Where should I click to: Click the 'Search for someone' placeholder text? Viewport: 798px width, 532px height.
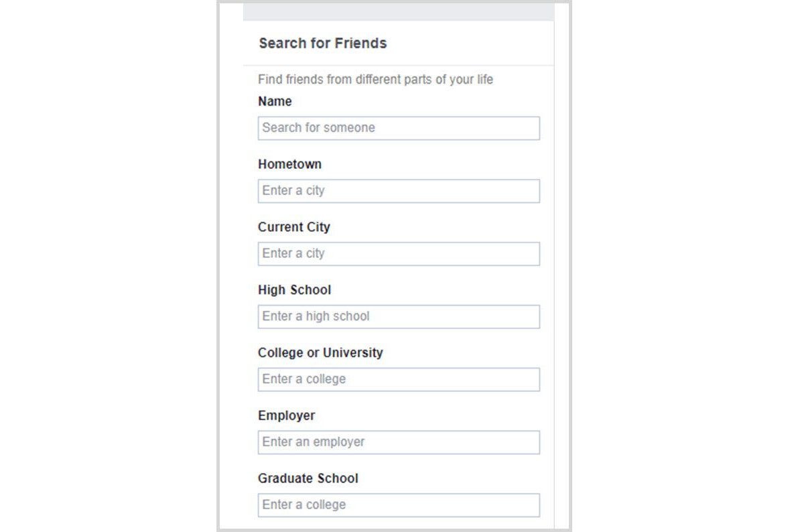[318, 128]
